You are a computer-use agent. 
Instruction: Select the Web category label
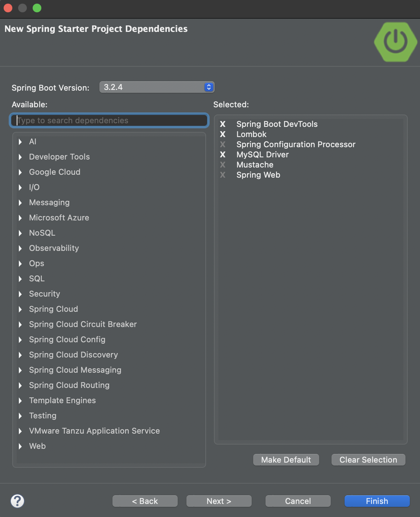(37, 446)
